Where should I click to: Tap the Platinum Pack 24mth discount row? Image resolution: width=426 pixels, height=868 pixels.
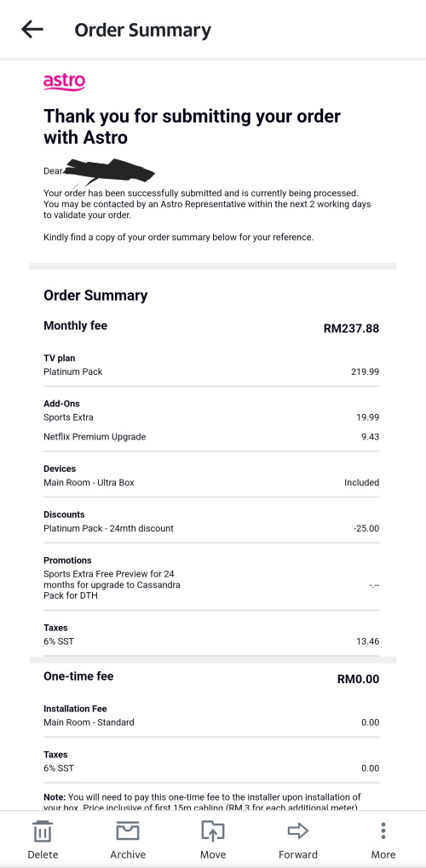pyautogui.click(x=211, y=528)
